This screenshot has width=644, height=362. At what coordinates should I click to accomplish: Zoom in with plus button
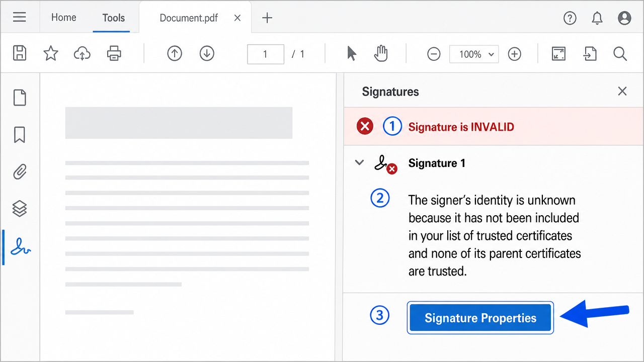[514, 54]
